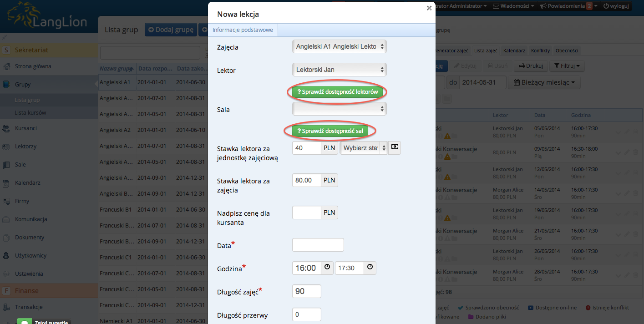This screenshot has width=644, height=324.
Task: Open the Zajęcia dropdown
Action: pos(339,46)
